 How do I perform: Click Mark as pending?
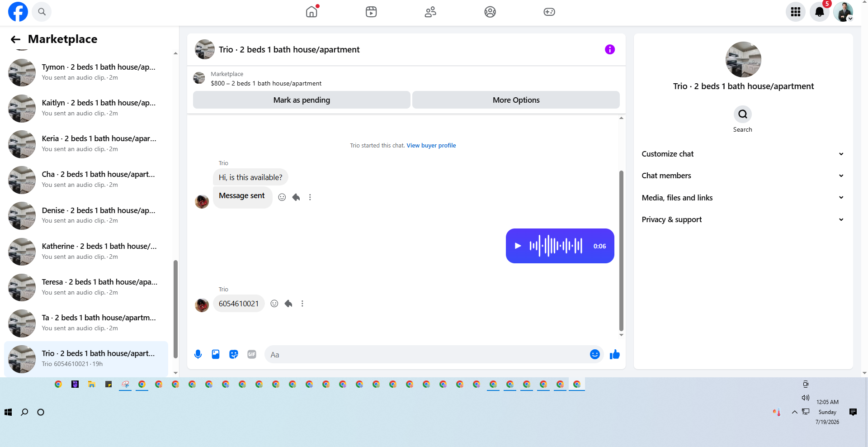coord(302,100)
